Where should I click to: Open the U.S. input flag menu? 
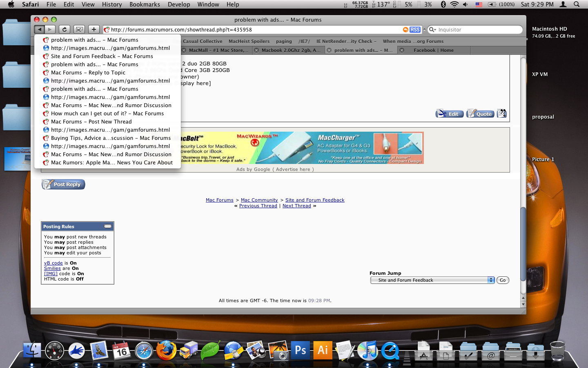[x=479, y=4]
